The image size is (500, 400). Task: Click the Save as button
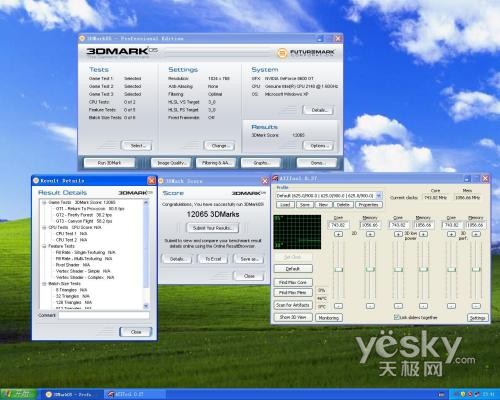click(249, 259)
